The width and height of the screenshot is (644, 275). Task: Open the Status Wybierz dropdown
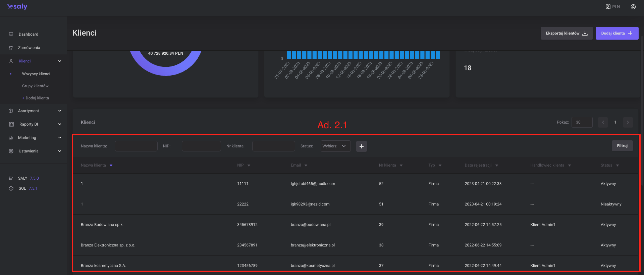335,146
